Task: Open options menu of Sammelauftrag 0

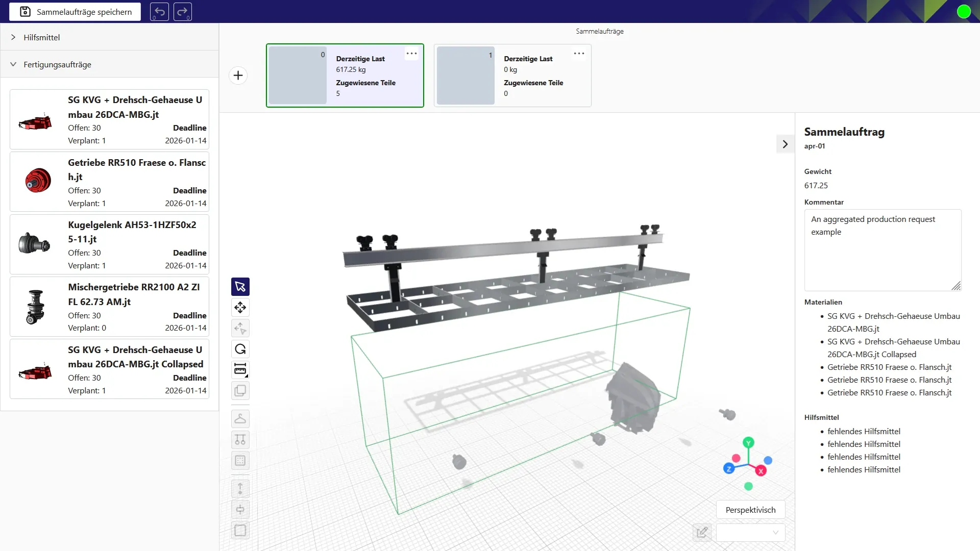Action: point(411,54)
